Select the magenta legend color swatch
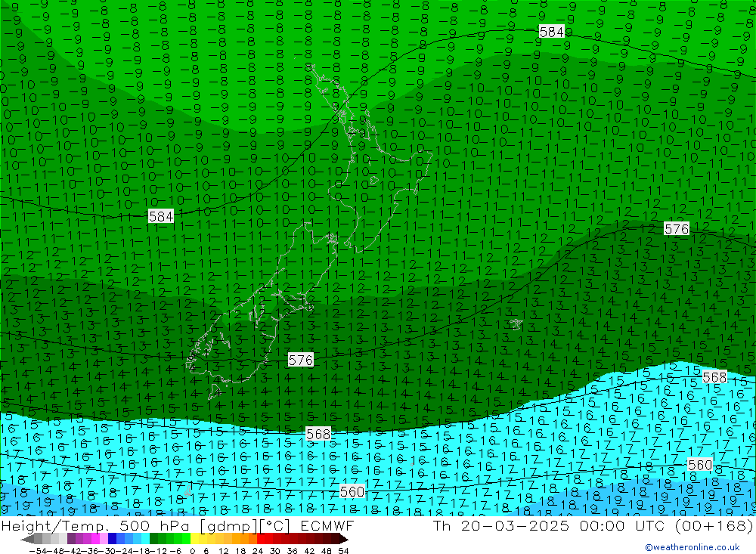 click(95, 540)
